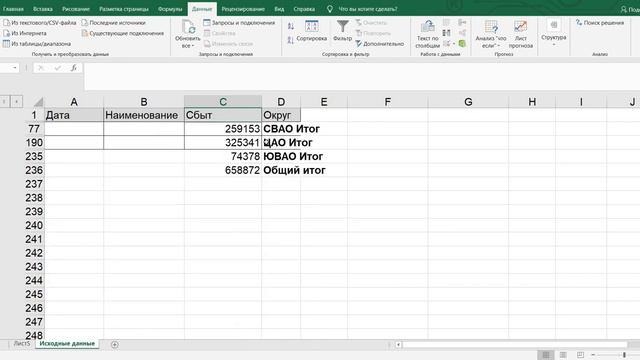640x360 pixels.
Task: Click the From Text/CSV file icon
Action: click(x=7, y=23)
